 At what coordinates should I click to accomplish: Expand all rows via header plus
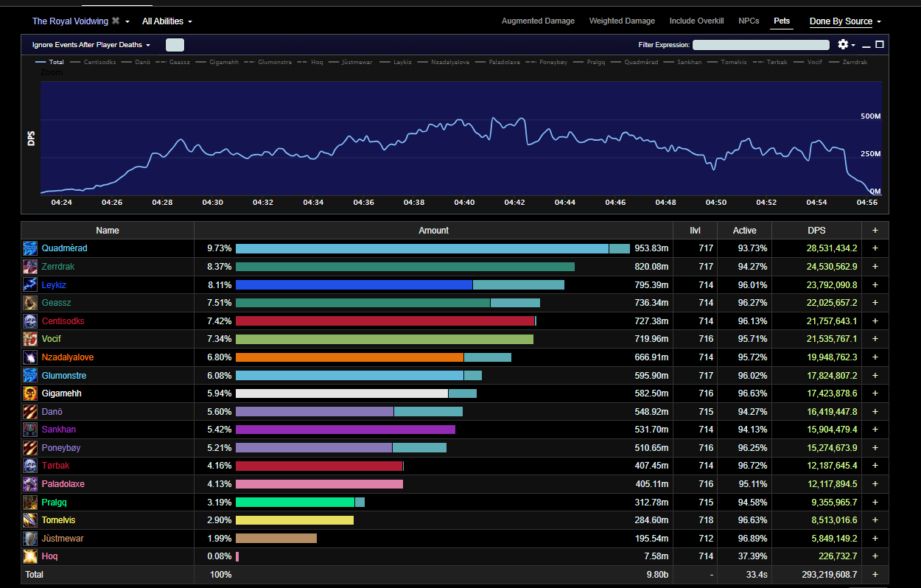pos(875,231)
